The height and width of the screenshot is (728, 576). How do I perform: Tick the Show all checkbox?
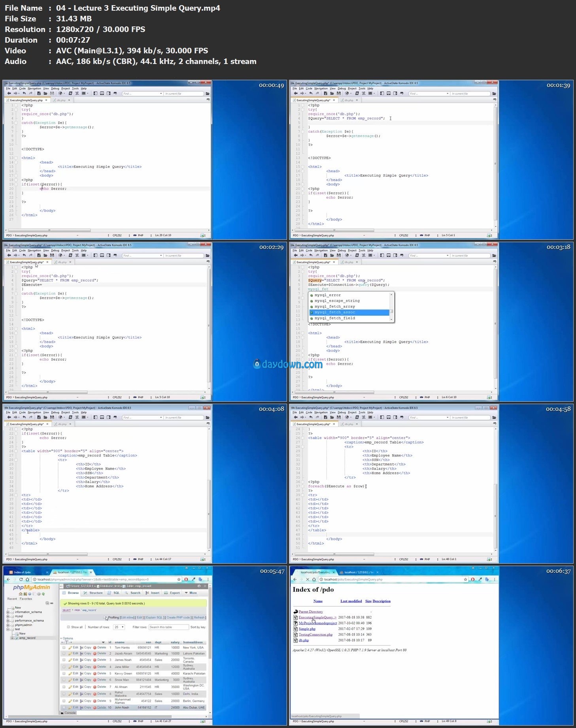click(x=68, y=627)
